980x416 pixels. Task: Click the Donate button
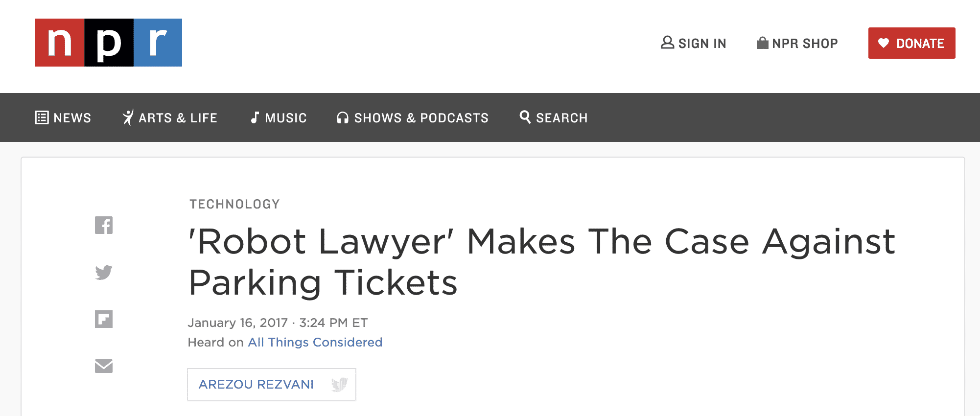pos(911,43)
